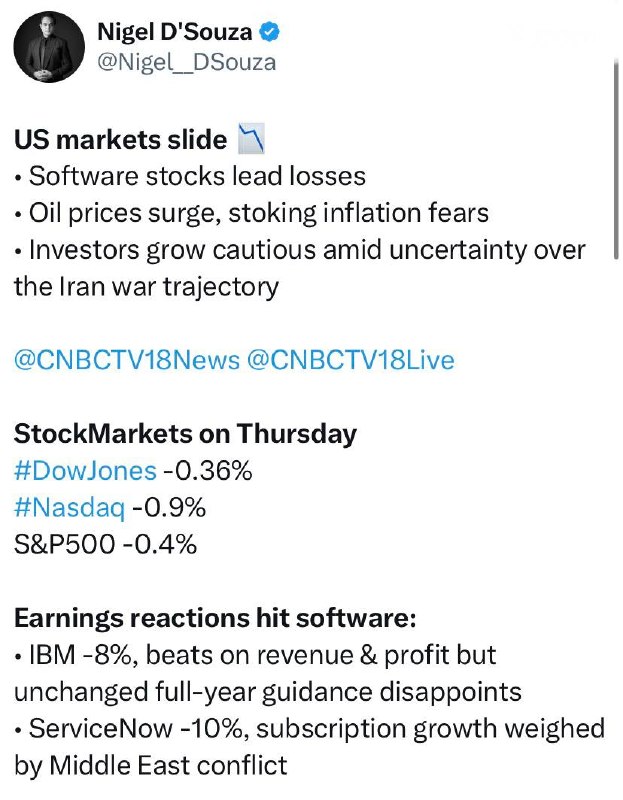623x800 pixels.
Task: Click the -0.9% Nasdaq change value
Action: 169,508
